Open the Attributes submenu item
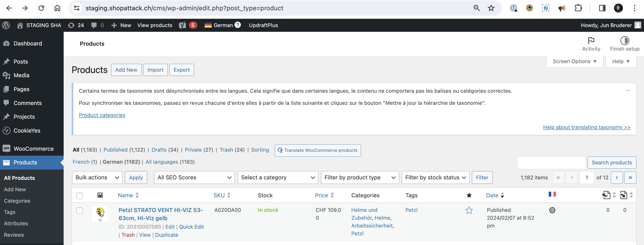Viewport: 644px width, 245px height. (16, 223)
